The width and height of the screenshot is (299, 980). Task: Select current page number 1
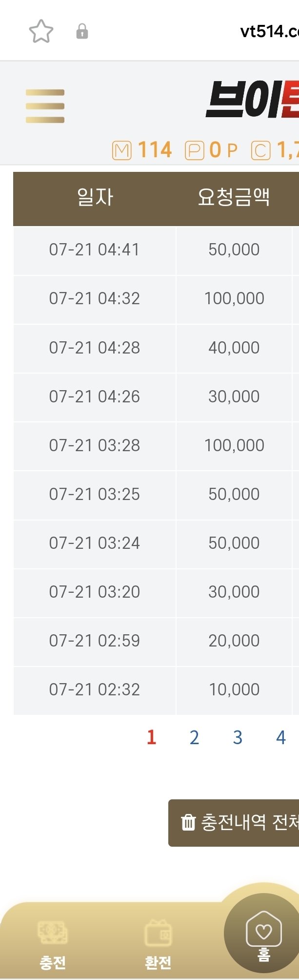pyautogui.click(x=151, y=737)
